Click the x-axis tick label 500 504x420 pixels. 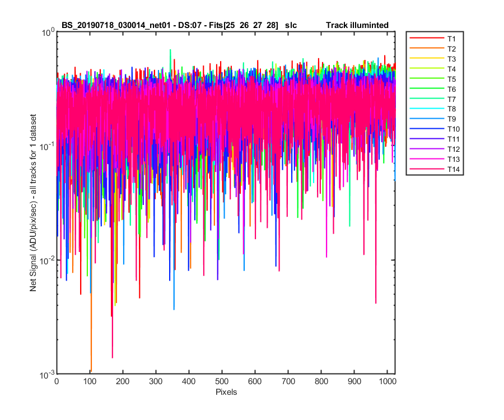[222, 381]
